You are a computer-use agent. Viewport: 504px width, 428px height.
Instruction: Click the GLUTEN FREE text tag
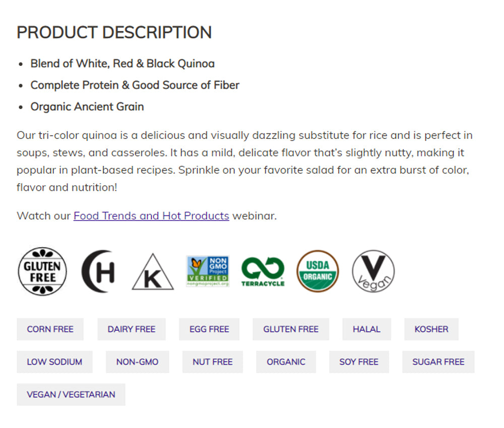[291, 329]
